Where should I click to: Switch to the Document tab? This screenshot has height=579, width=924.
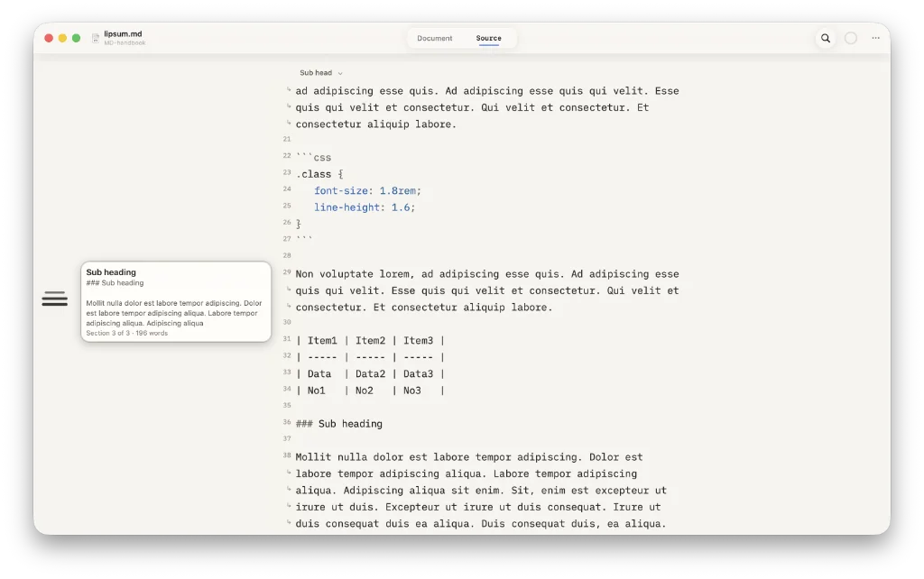tap(434, 38)
